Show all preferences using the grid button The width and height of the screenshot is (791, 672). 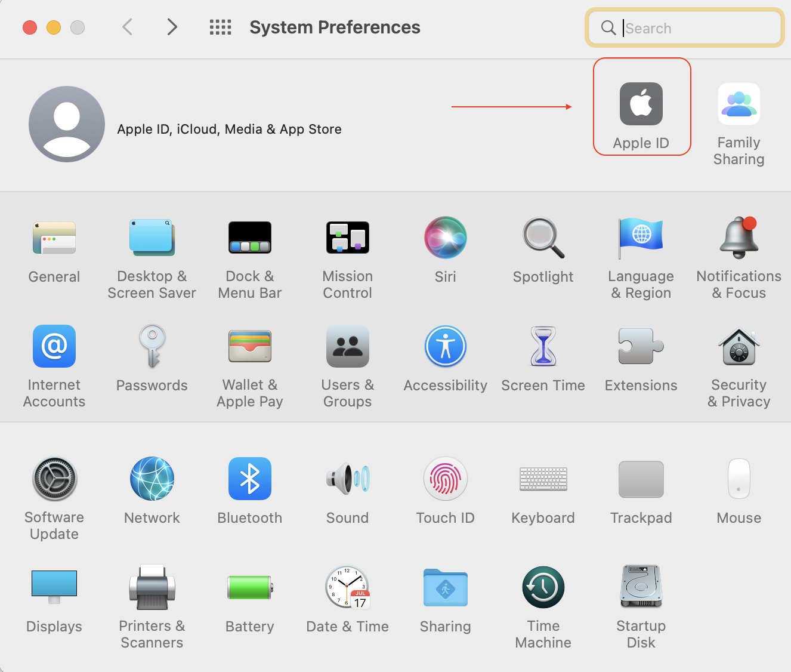coord(220,27)
